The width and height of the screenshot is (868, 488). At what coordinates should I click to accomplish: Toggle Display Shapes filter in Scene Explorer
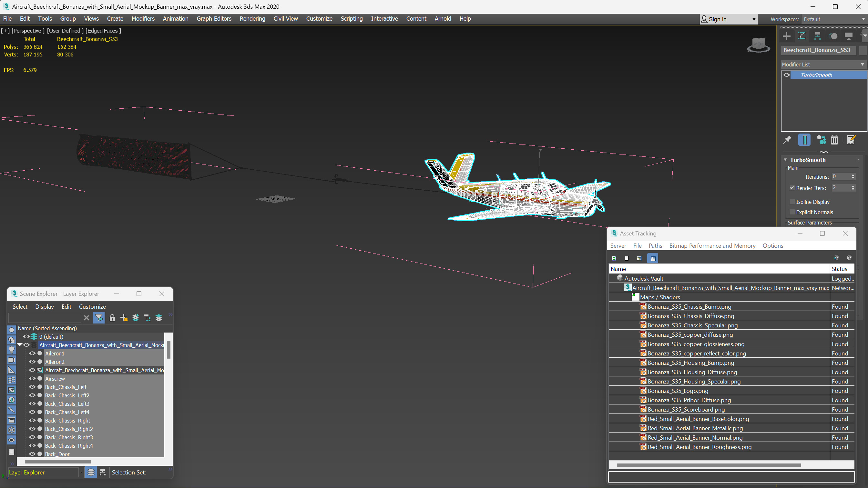pyautogui.click(x=11, y=340)
